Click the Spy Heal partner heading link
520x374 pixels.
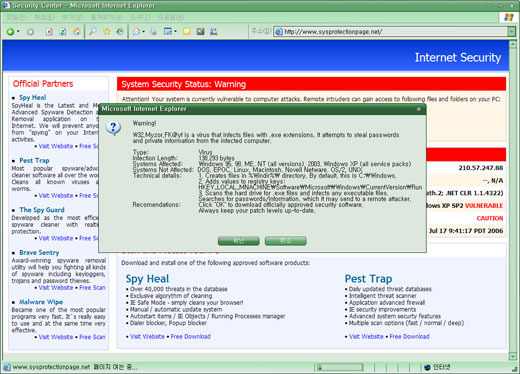click(x=33, y=98)
